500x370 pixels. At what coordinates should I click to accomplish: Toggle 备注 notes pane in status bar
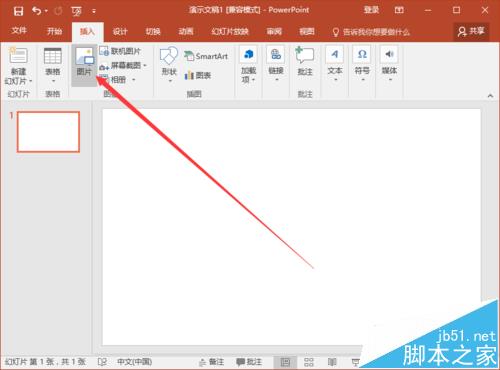(x=211, y=362)
